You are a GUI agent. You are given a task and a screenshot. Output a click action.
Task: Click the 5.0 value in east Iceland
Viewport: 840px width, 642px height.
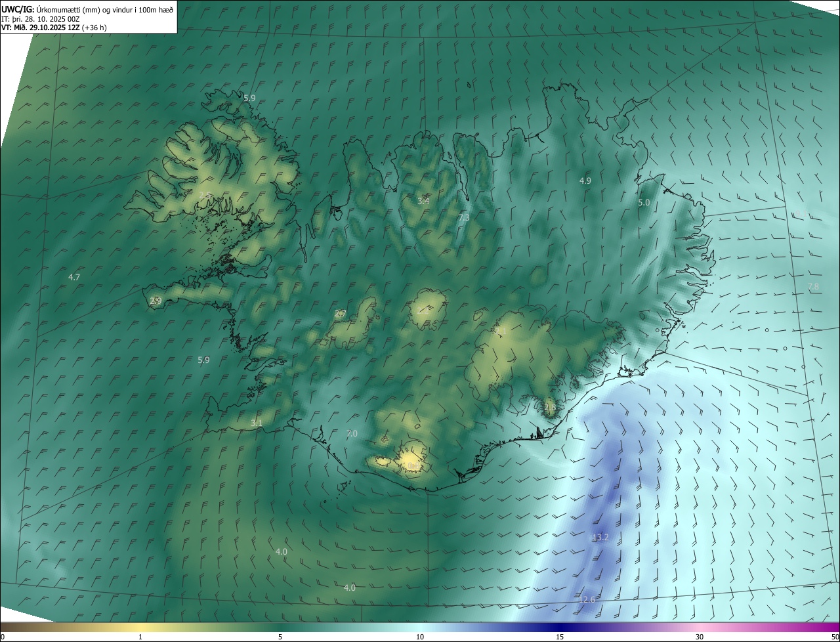pyautogui.click(x=644, y=203)
